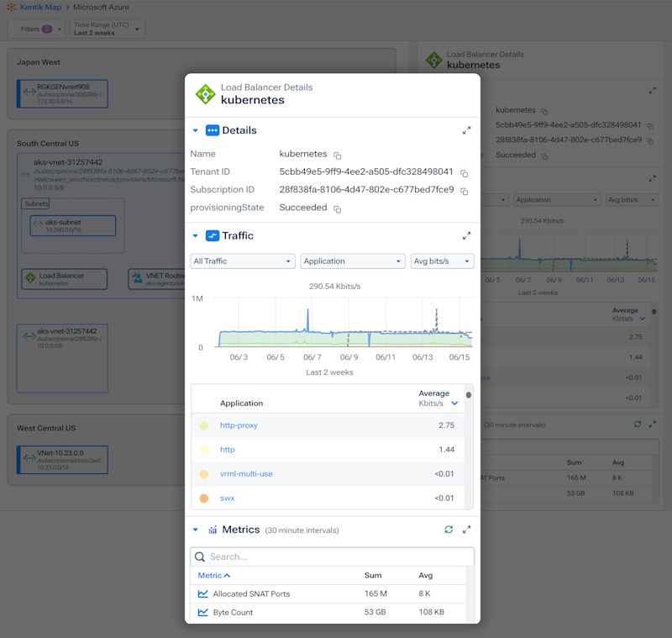Image resolution: width=672 pixels, height=638 pixels.
Task: Click the blue Traffic section icon
Action: (x=213, y=236)
